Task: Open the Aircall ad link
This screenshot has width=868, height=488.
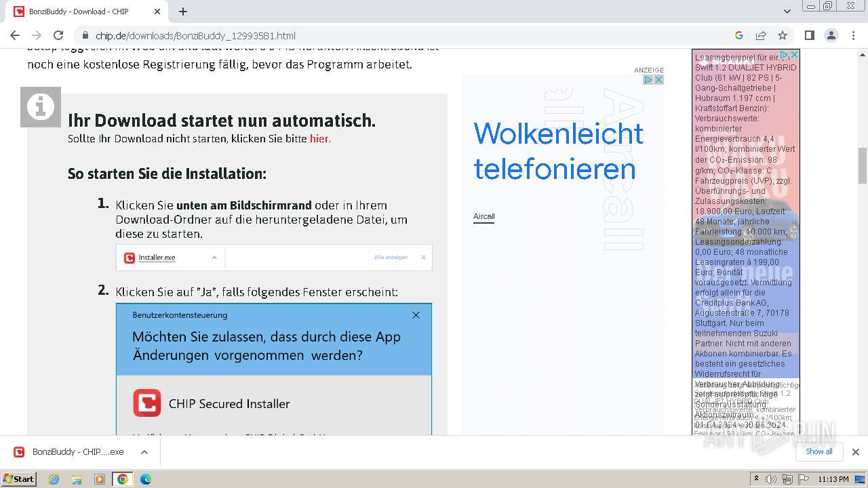Action: point(484,216)
